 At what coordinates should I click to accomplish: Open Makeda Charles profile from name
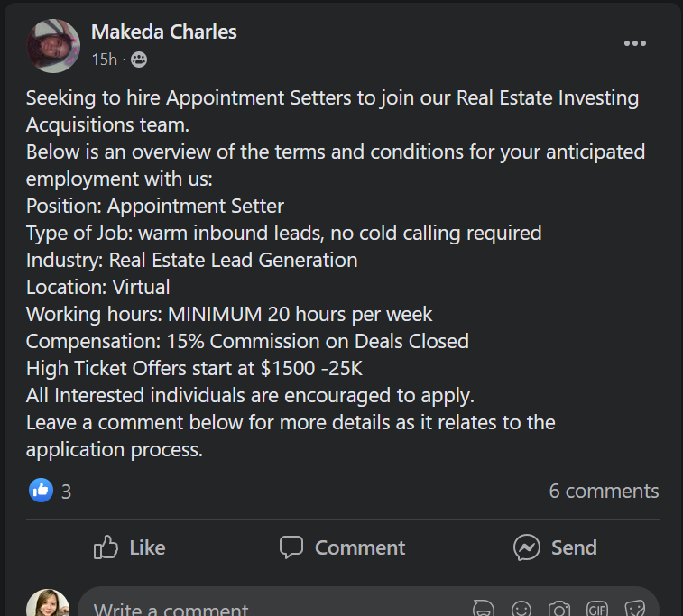coord(164,32)
